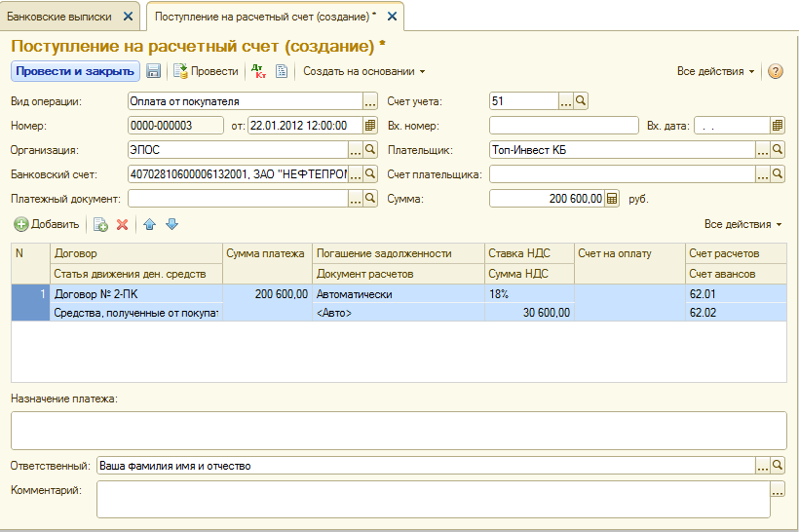The image size is (799, 532).
Task: Open table Все действия menu
Action: click(742, 224)
